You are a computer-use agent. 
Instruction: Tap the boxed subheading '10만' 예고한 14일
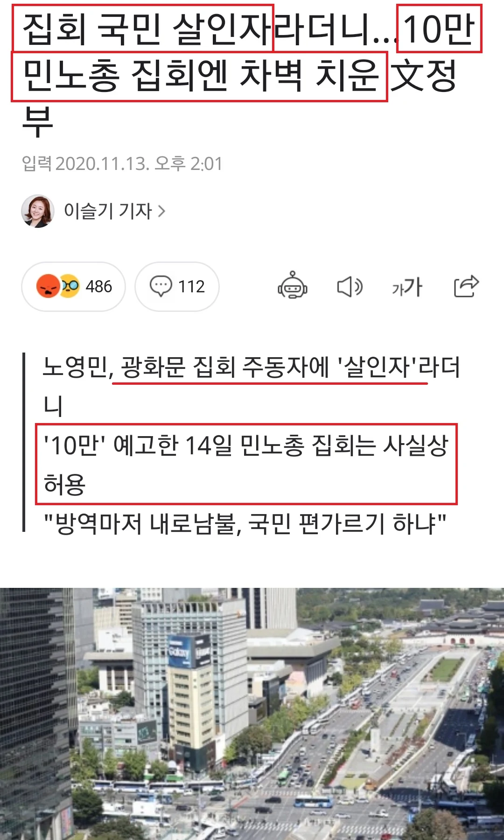click(246, 464)
